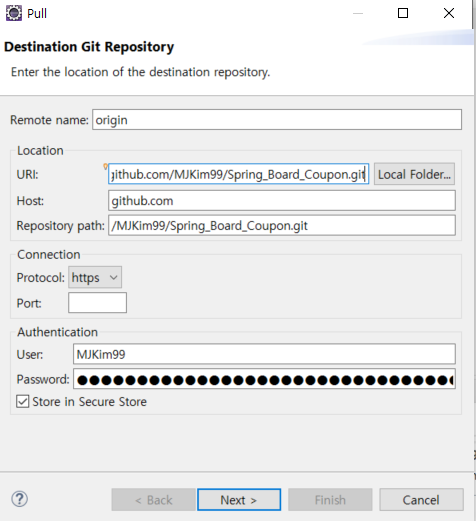Click the 'Repository path:' label
Screen dimensions: 476x521
pyautogui.click(x=61, y=226)
